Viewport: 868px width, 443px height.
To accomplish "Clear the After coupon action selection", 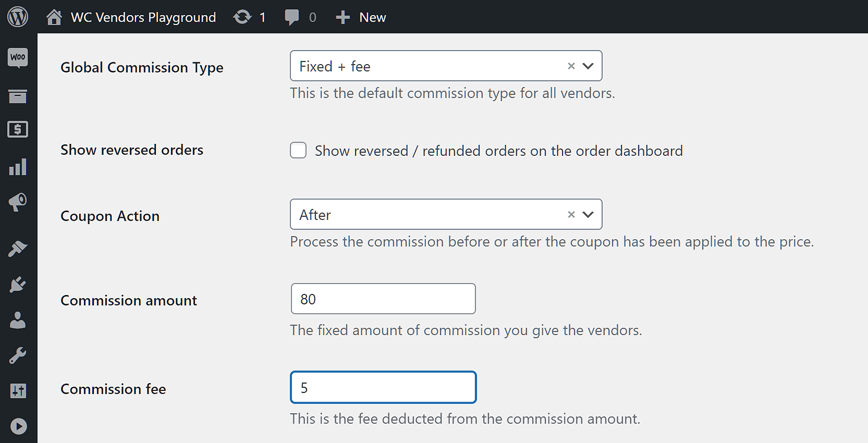I will (x=571, y=214).
